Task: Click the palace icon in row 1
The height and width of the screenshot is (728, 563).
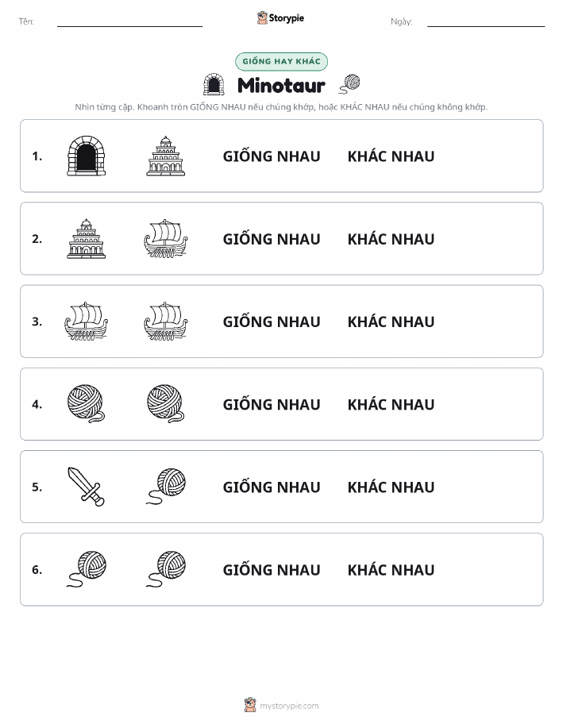Action: [x=166, y=156]
